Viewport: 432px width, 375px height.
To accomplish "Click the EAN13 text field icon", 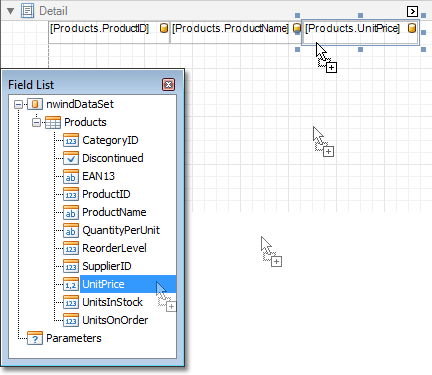I will 71,176.
